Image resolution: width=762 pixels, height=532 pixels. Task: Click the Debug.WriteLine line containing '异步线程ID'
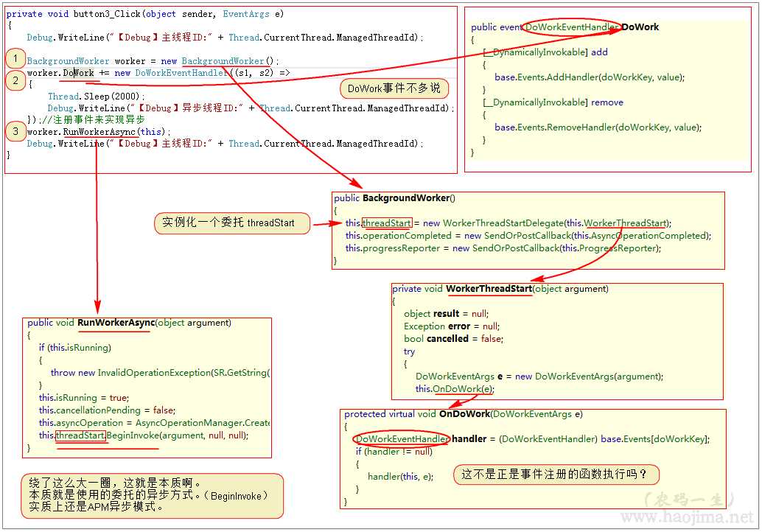point(251,108)
